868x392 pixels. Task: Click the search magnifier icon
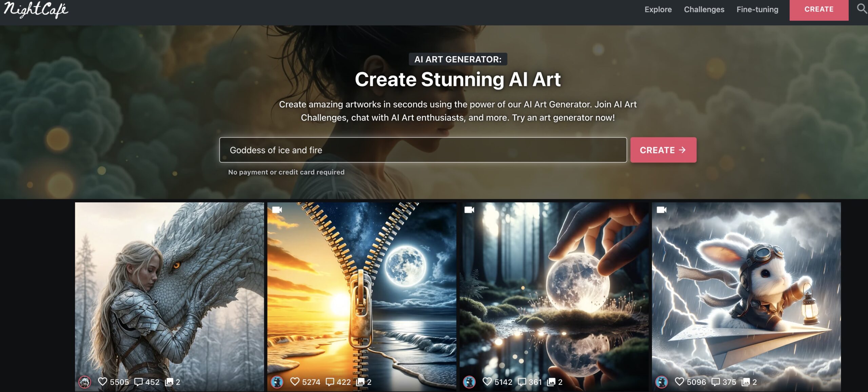[862, 8]
